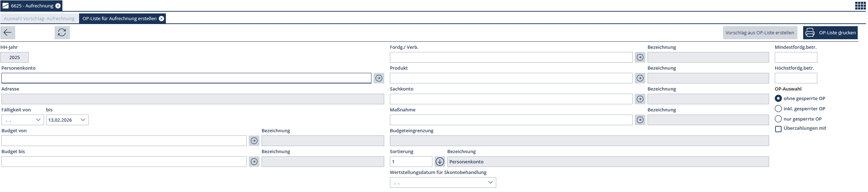Click the Sortierung down-arrow icon
This screenshot has height=192, width=868.
tap(439, 162)
